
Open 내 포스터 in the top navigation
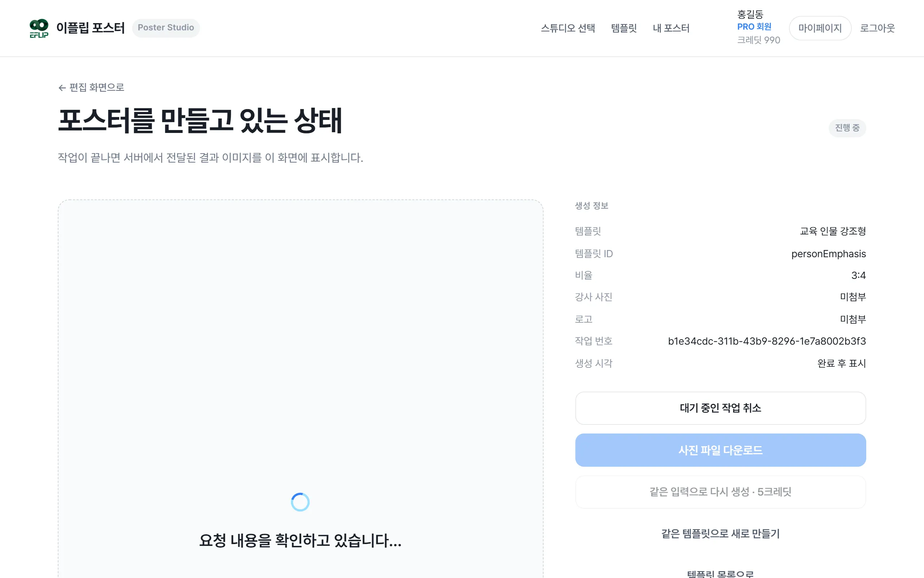[x=671, y=28]
